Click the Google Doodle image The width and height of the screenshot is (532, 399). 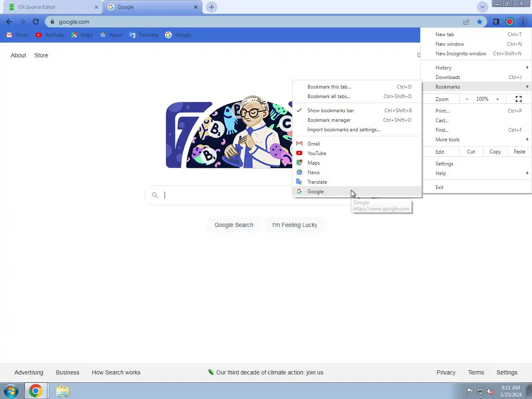[229, 132]
